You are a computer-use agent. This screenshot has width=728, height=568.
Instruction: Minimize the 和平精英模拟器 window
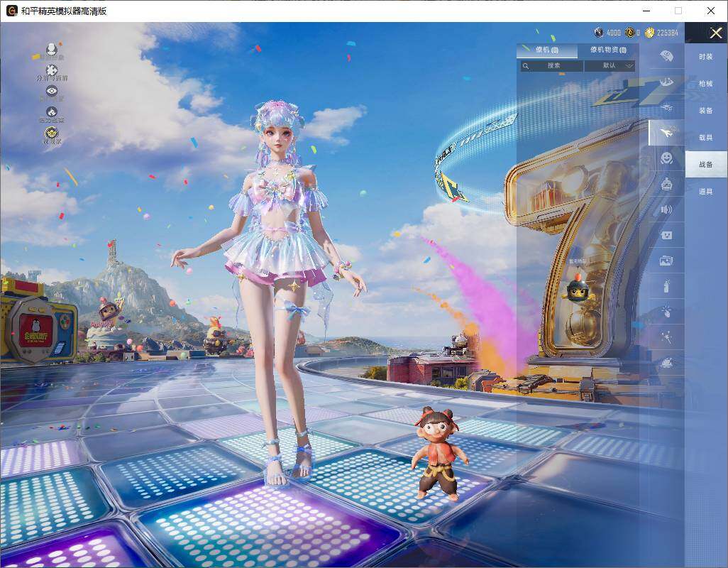pos(646,11)
